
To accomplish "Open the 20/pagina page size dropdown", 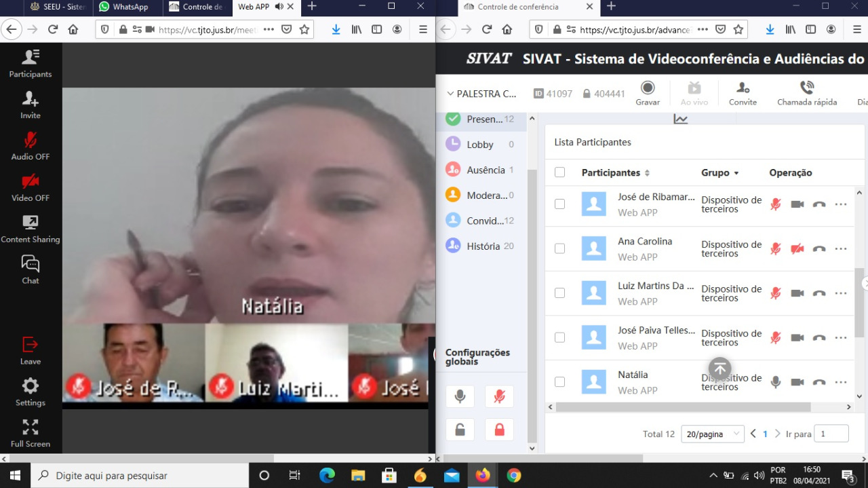I will pos(712,434).
